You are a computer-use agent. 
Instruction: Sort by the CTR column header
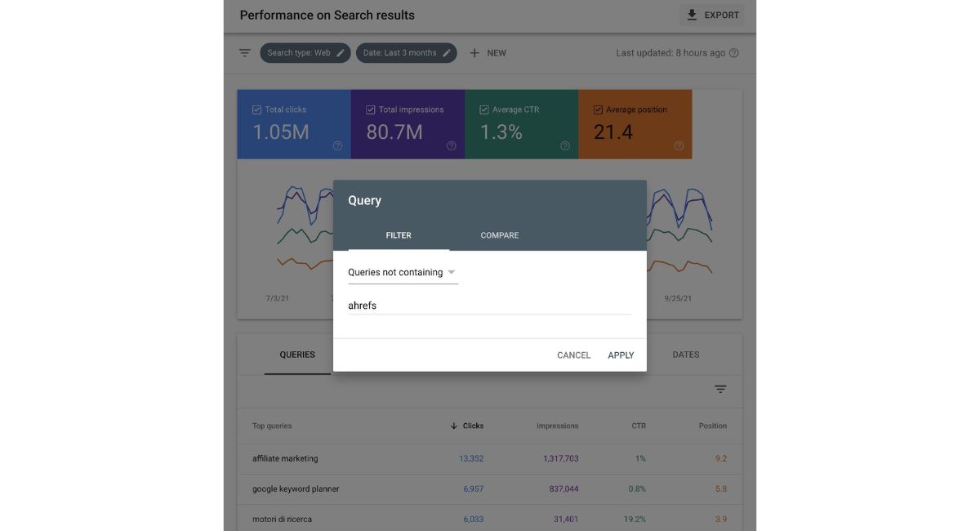[x=639, y=426]
